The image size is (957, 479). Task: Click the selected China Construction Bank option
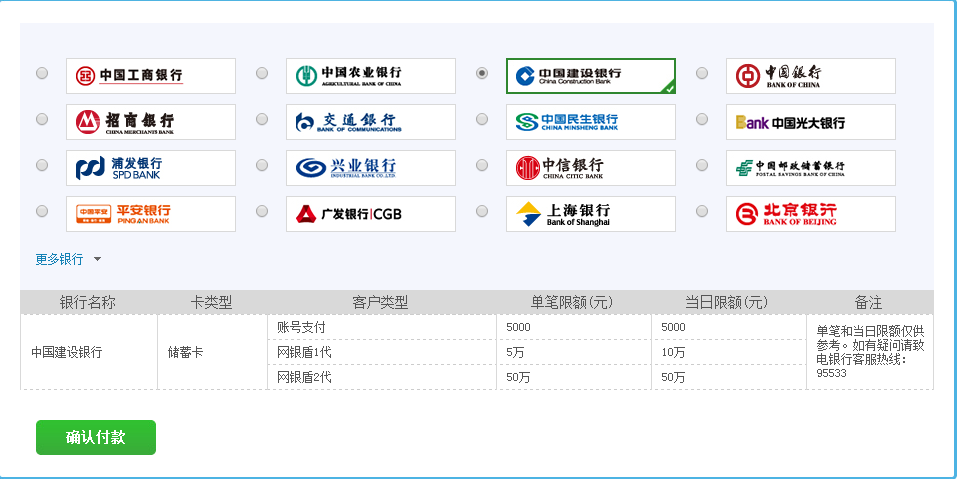pyautogui.click(x=591, y=76)
